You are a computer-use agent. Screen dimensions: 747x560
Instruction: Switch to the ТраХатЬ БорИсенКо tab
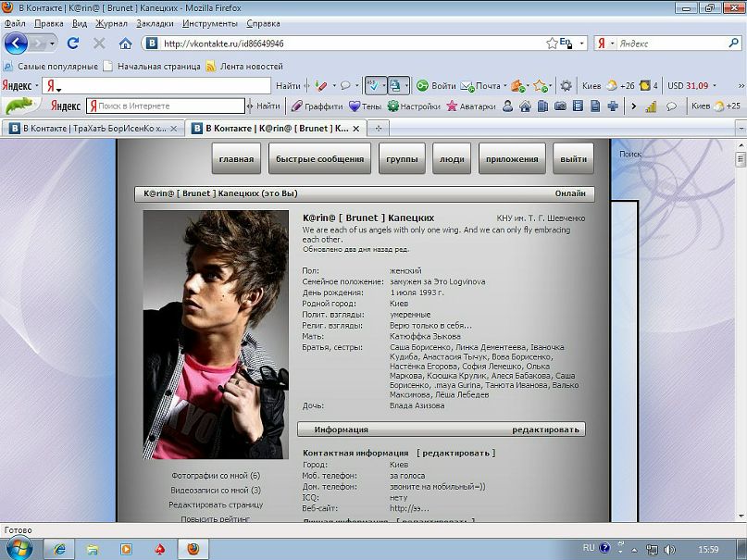point(93,128)
